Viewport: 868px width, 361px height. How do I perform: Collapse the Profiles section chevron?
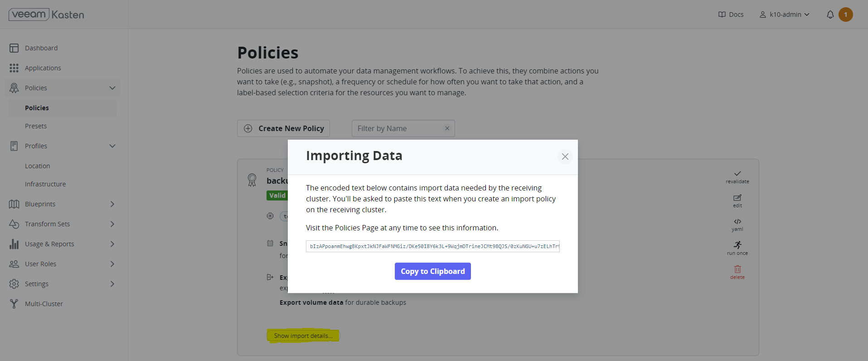112,146
